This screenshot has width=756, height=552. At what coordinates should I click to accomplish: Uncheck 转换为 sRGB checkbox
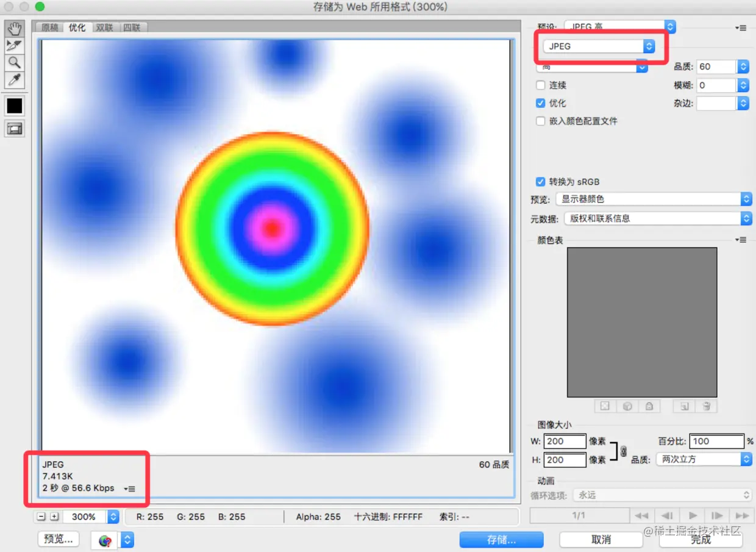tap(540, 182)
